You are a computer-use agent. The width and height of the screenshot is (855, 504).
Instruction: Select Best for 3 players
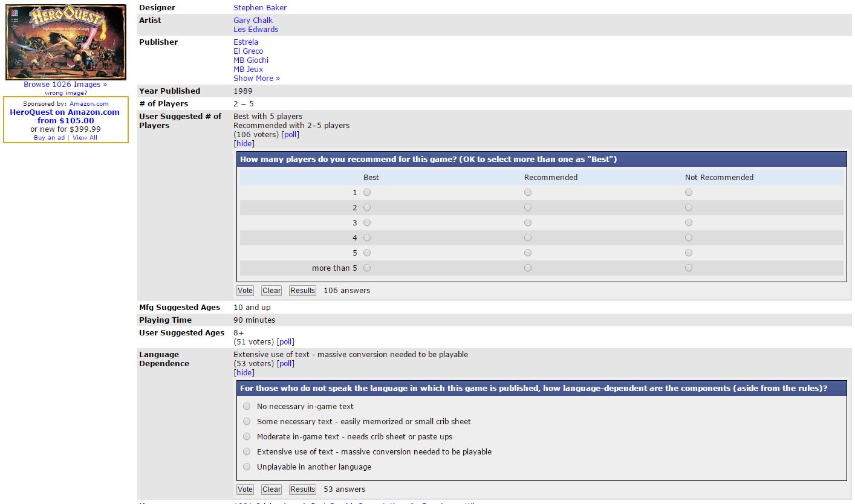coord(367,222)
